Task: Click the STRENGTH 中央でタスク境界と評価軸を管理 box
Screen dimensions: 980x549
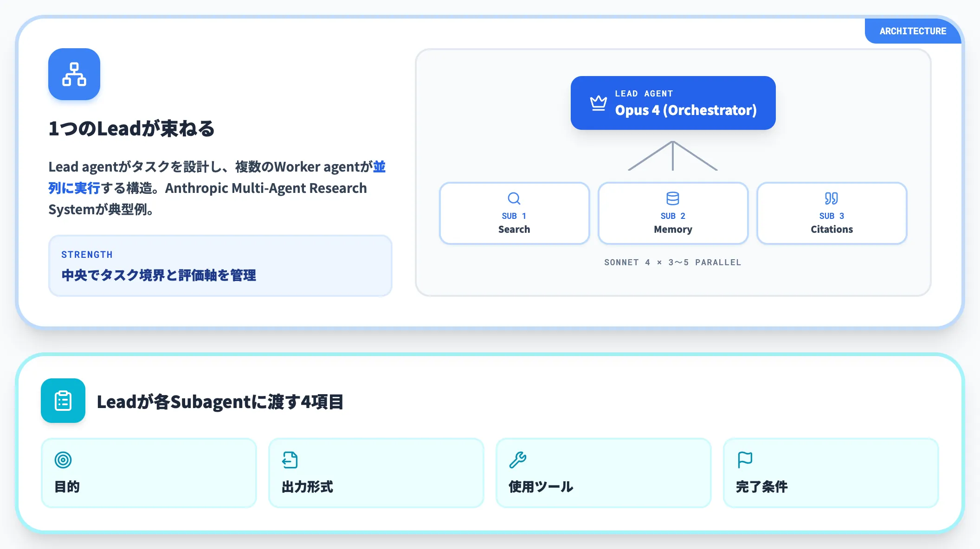Action: point(220,266)
